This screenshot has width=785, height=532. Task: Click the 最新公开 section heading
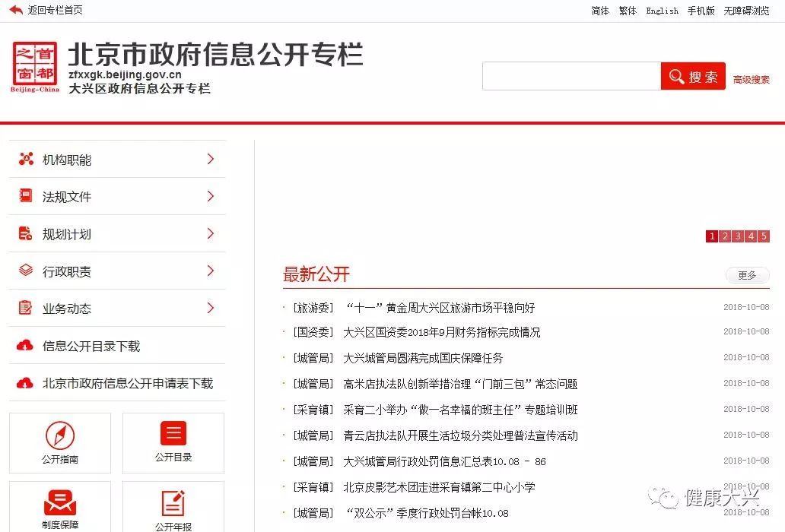pos(316,274)
